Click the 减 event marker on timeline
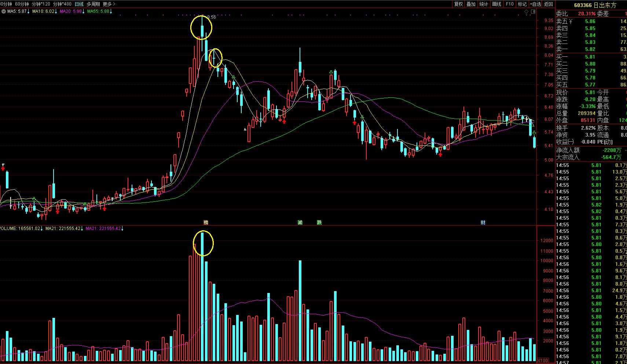The height and width of the screenshot is (364, 627). 300,222
